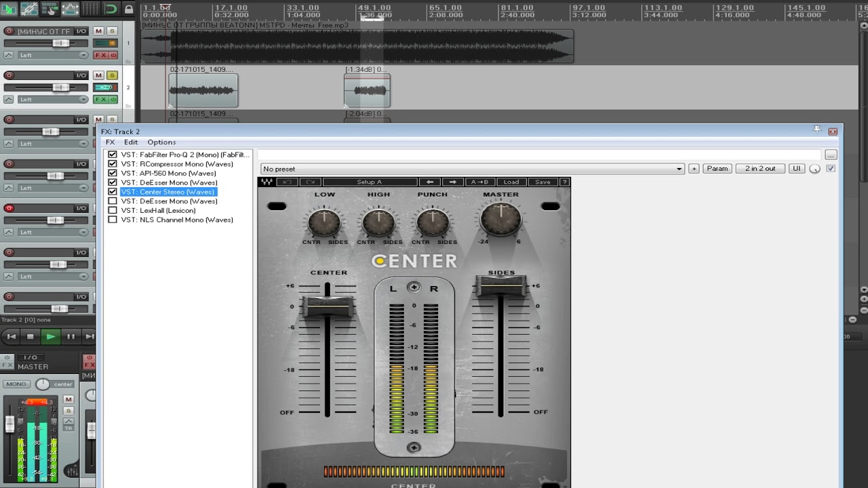Click the CENTER fader handle
This screenshot has width=868, height=488.
pos(328,306)
